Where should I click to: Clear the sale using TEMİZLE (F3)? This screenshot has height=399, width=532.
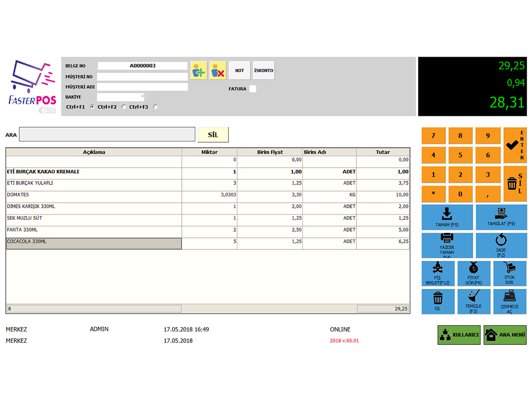[473, 302]
